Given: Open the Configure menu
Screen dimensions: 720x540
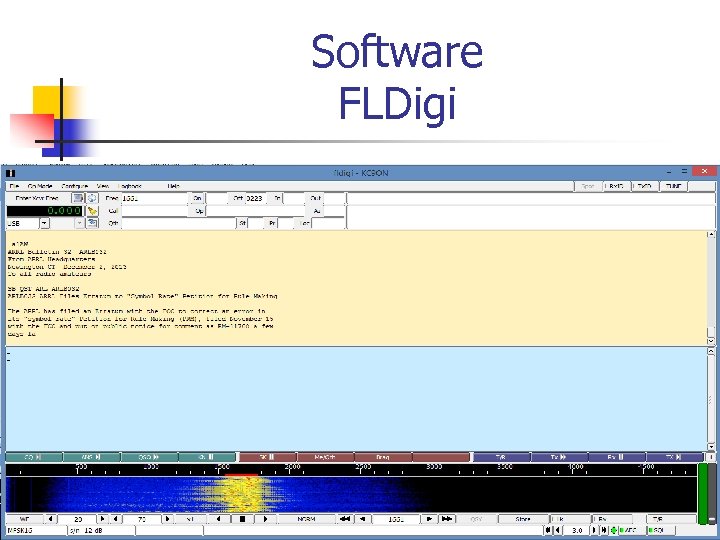Looking at the screenshot, I should pos(74,186).
